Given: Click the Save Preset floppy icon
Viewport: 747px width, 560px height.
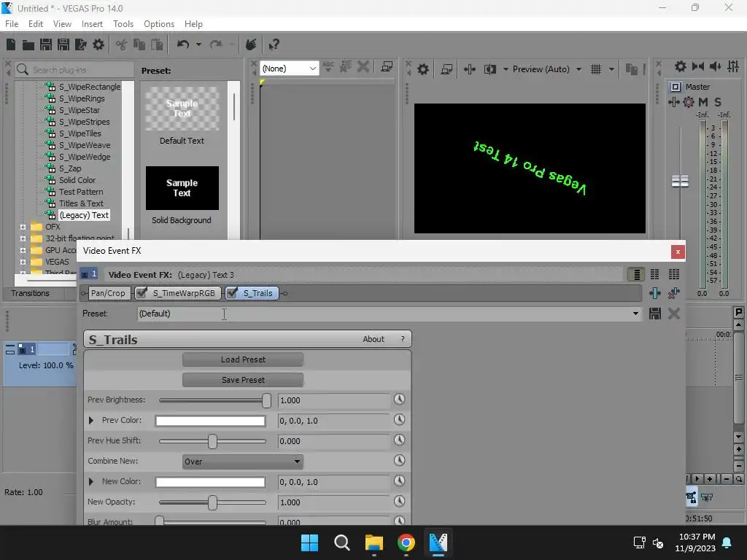Looking at the screenshot, I should pos(655,314).
